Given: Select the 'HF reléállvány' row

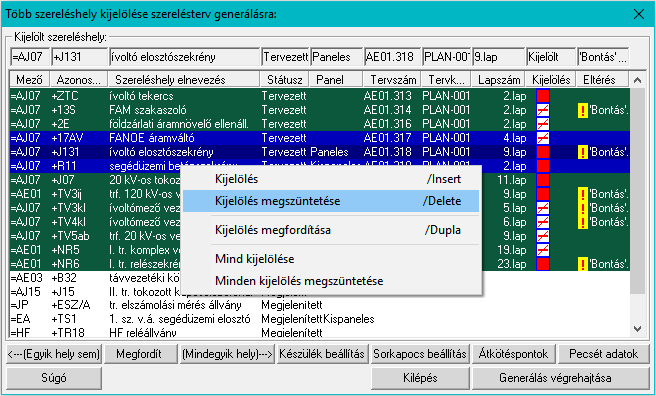Looking at the screenshot, I should [320, 332].
